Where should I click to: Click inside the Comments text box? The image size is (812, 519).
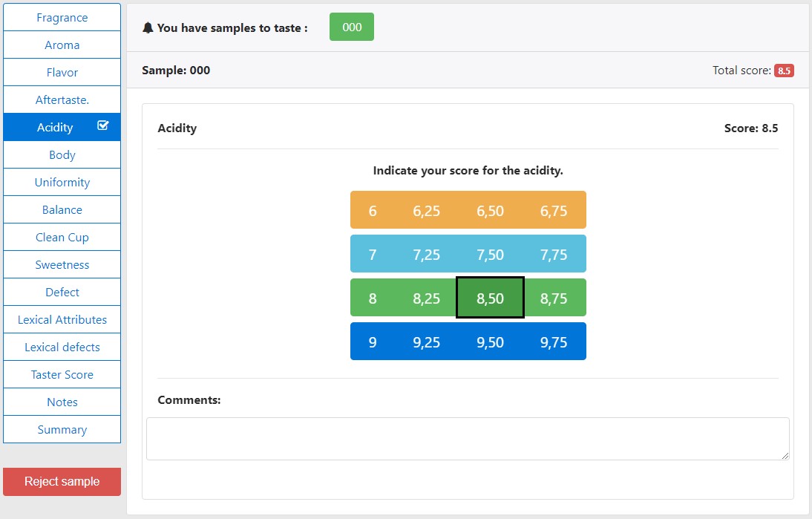pyautogui.click(x=467, y=438)
